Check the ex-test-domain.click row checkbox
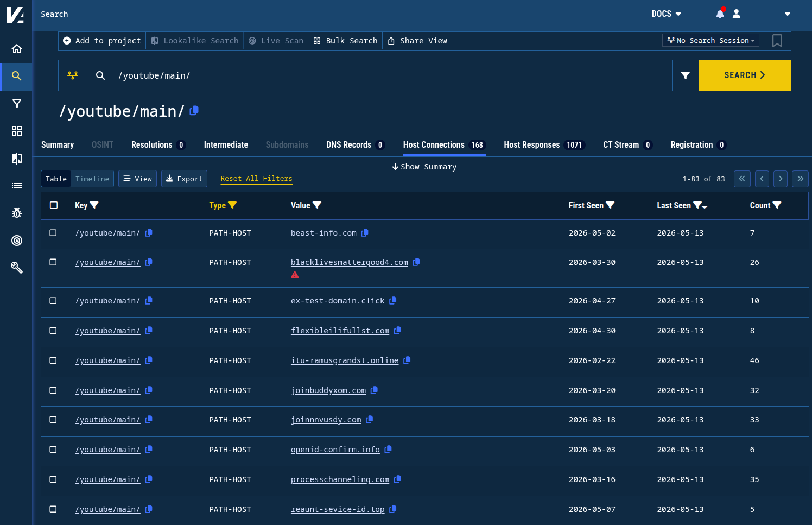The width and height of the screenshot is (812, 525). 53,301
